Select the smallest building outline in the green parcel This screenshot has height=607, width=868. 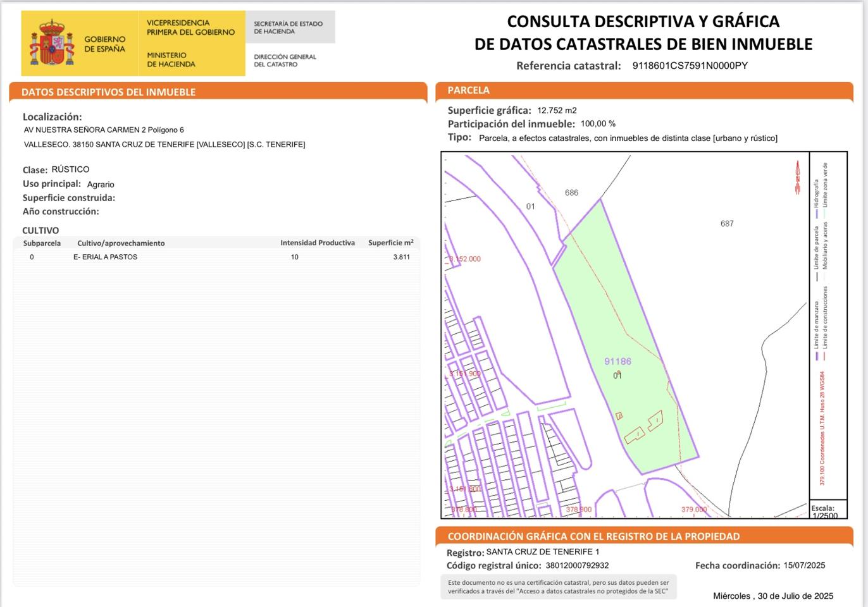coord(619,415)
